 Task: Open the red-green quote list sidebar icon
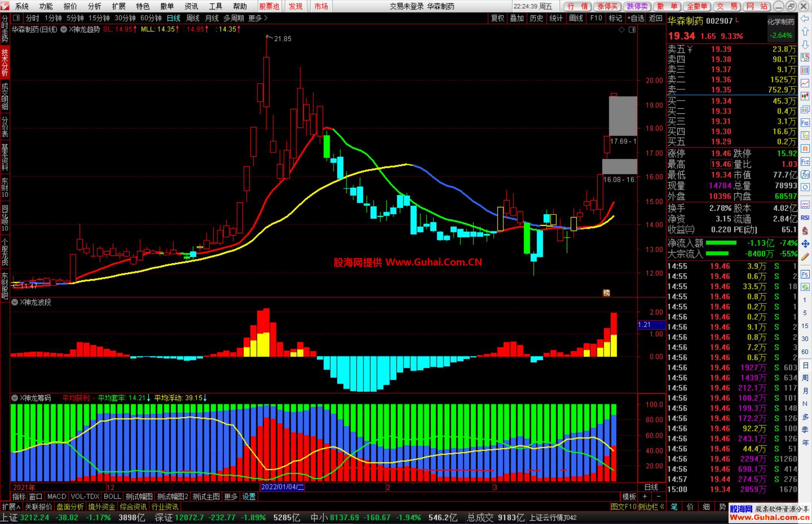[805, 57]
